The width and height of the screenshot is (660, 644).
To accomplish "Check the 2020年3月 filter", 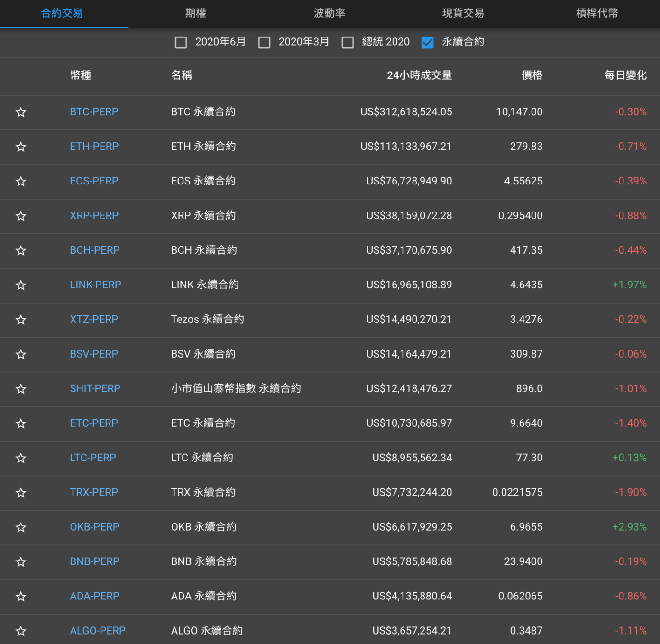I will (264, 42).
